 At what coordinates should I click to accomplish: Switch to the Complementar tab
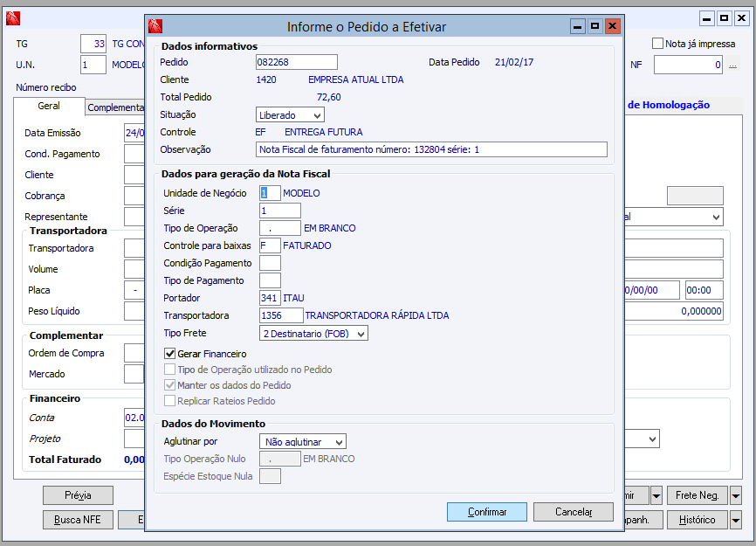click(x=115, y=107)
